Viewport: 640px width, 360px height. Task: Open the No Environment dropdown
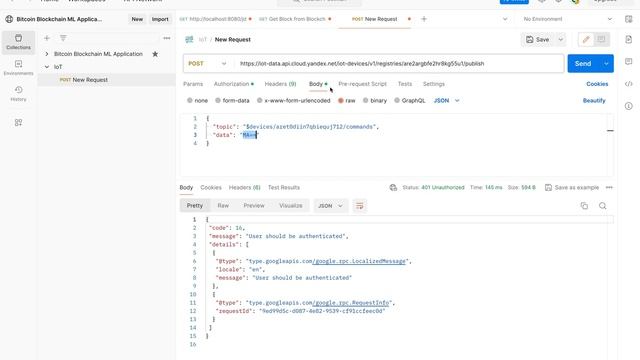(568, 19)
